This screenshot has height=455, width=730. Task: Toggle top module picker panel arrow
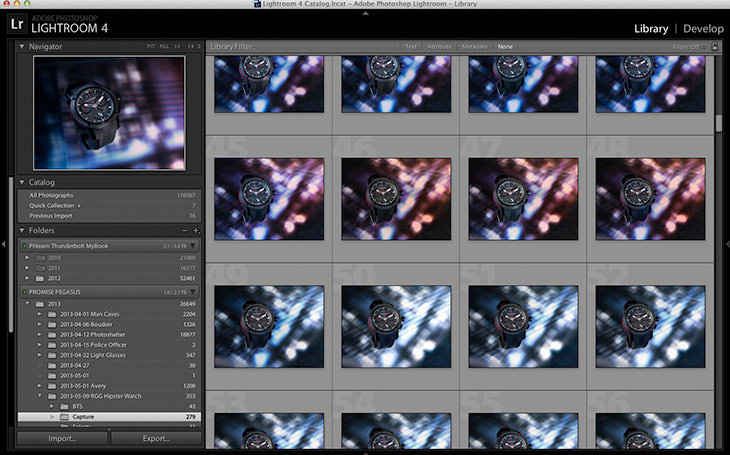point(365,13)
